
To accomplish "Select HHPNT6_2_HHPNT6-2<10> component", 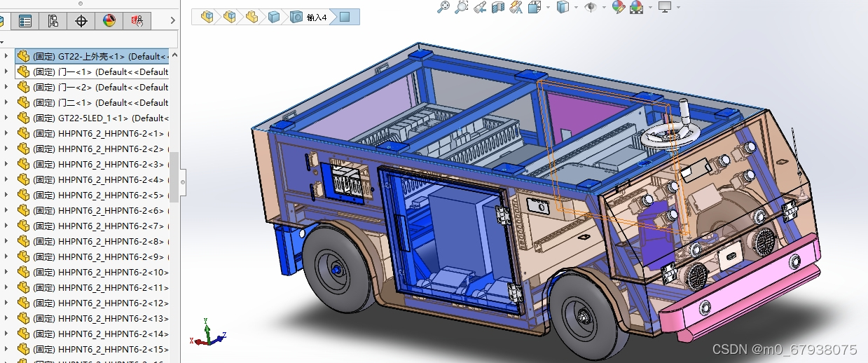I will [92, 272].
